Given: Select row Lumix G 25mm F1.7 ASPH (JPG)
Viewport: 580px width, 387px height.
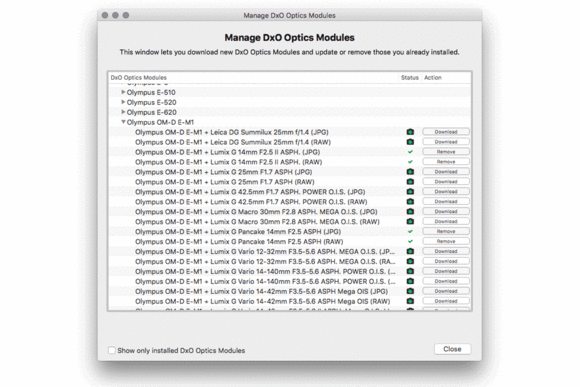Looking at the screenshot, I should (x=290, y=172).
